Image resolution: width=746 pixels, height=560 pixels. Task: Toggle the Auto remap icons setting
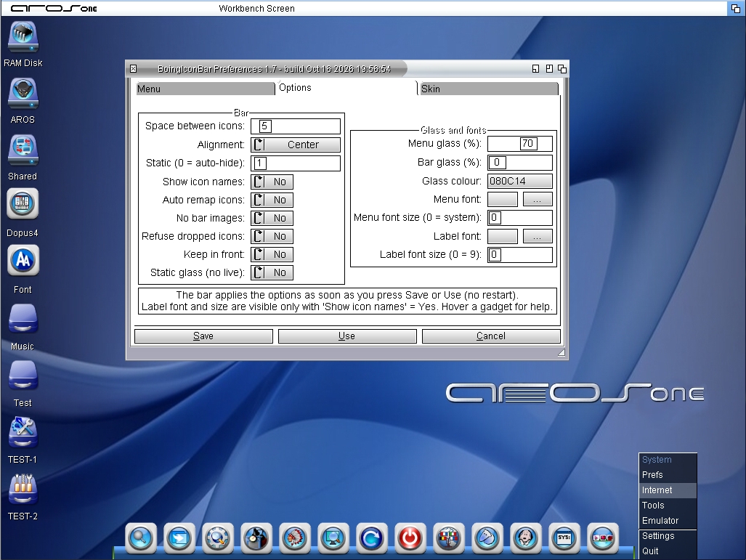tap(272, 200)
